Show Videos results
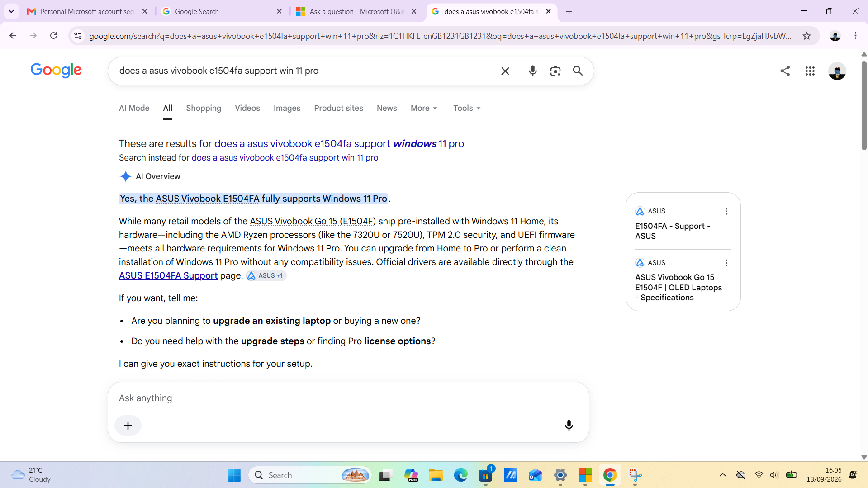 [x=247, y=108]
